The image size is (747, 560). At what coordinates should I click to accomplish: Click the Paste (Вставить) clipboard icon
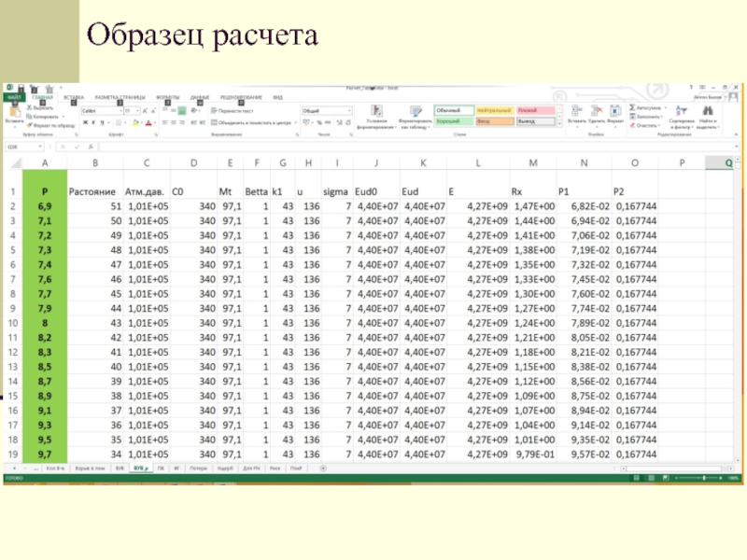14,112
